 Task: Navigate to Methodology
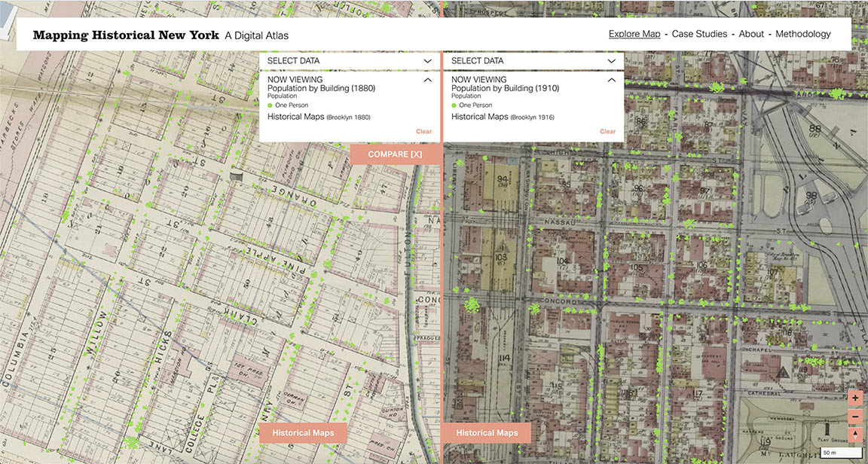803,34
